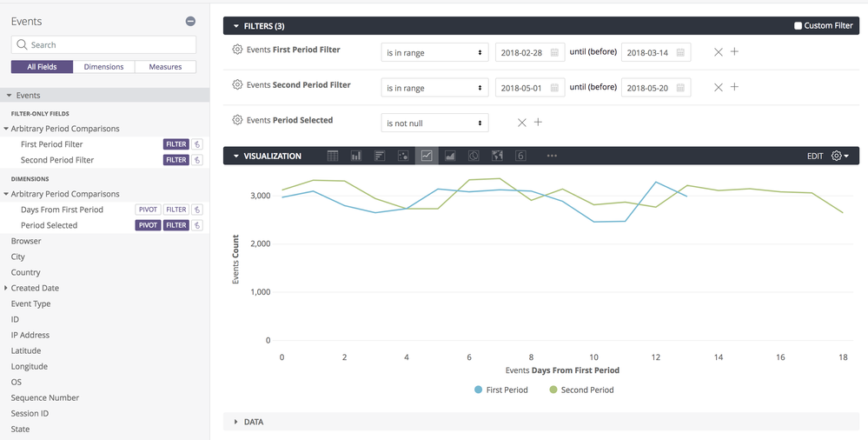Toggle FILTER for Second Period Filter field
This screenshot has width=868, height=440.
coord(176,160)
